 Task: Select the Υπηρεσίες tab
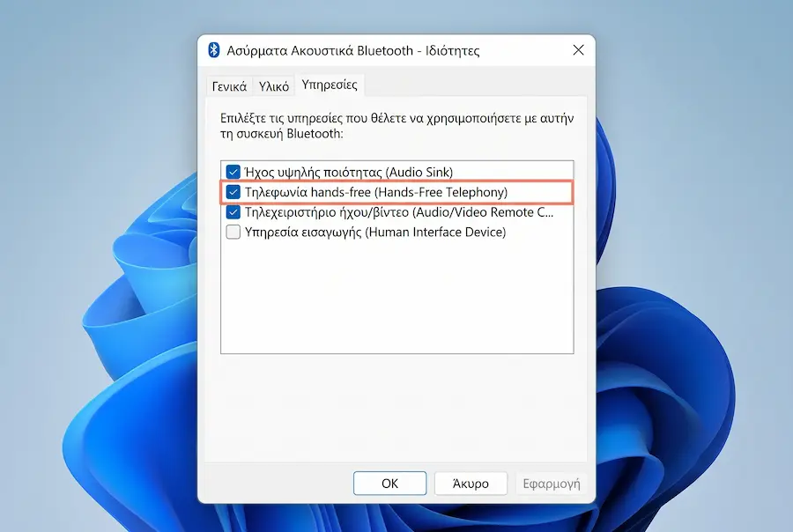(330, 85)
